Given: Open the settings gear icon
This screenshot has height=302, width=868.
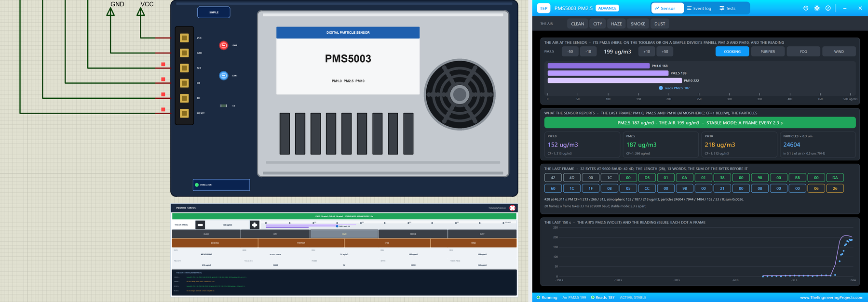Looking at the screenshot, I should [817, 8].
